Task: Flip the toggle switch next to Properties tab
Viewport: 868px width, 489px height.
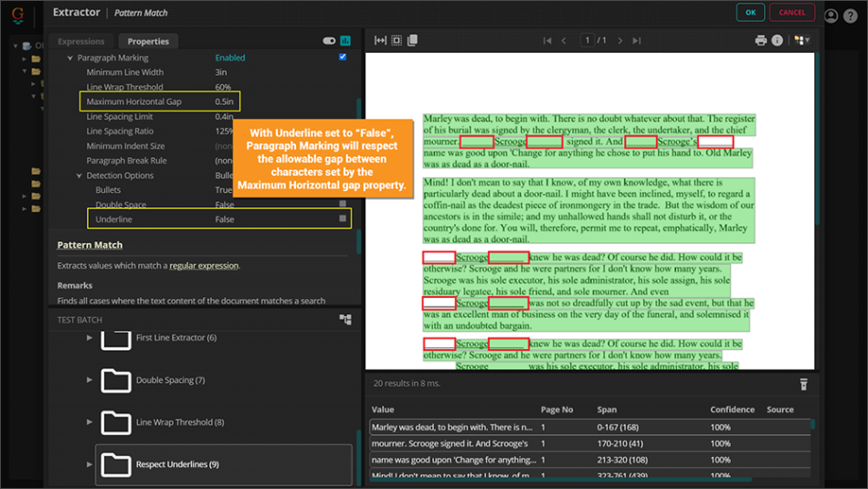Action: coord(329,41)
